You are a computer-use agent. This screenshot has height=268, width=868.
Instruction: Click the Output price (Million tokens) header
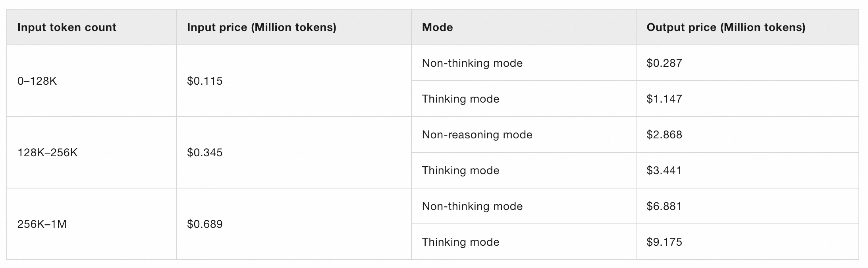point(726,27)
